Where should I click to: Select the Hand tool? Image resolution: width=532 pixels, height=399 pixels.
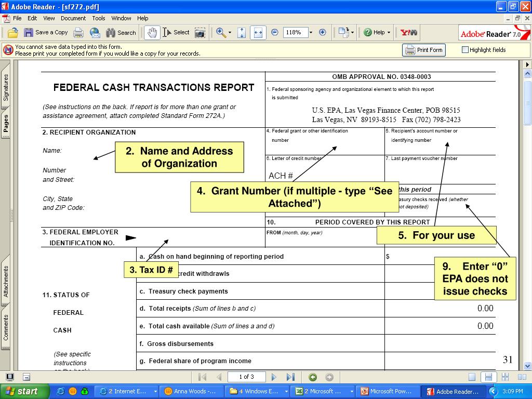[152, 33]
